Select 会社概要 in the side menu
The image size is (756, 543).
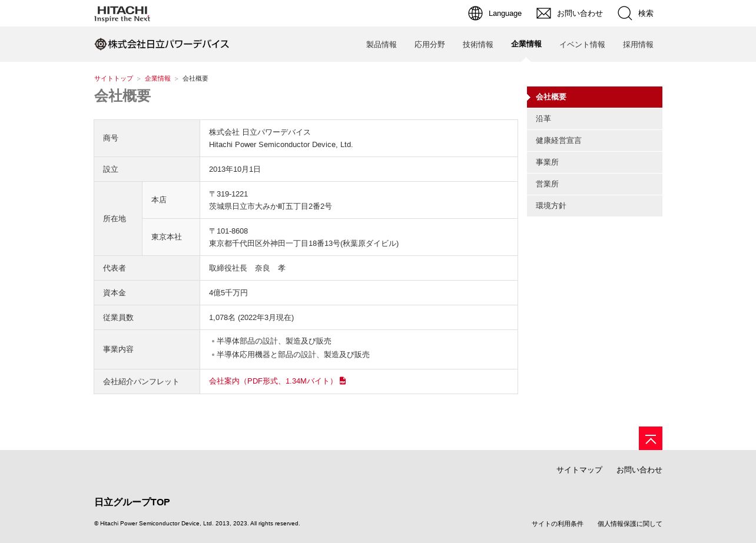click(x=595, y=97)
